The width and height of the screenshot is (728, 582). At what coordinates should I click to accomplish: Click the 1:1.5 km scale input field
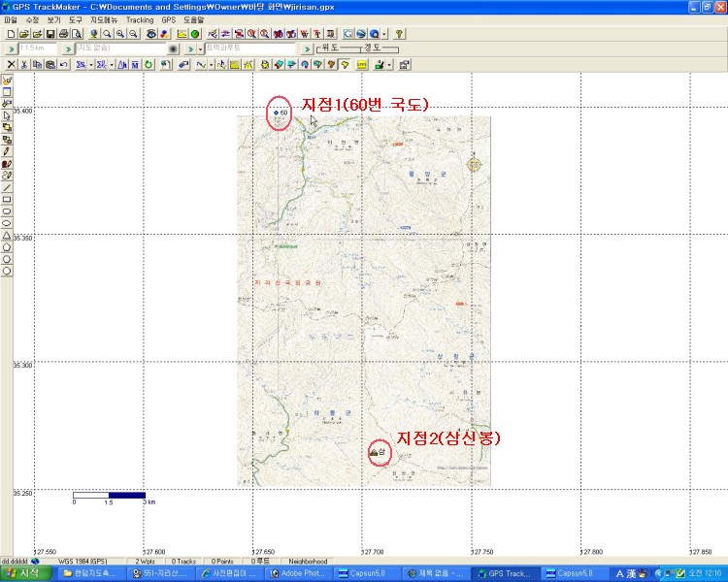point(37,48)
